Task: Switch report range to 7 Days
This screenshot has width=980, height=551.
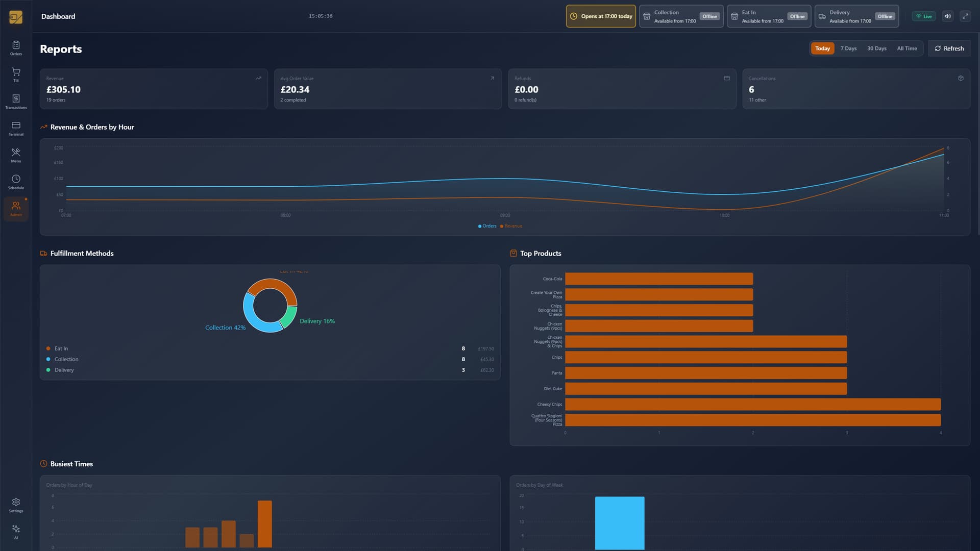Action: point(848,48)
